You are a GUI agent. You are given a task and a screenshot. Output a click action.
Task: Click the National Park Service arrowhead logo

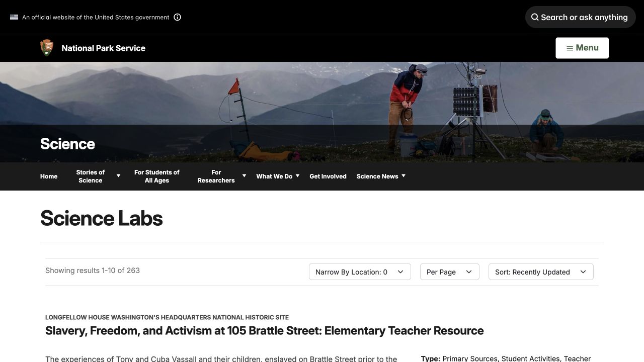click(x=47, y=48)
